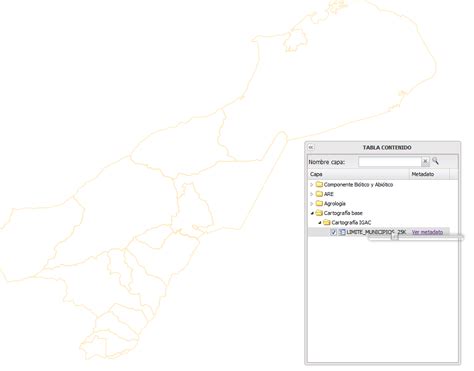Expand the Agrología tree node
This screenshot has height=371, width=474.
coord(312,203)
